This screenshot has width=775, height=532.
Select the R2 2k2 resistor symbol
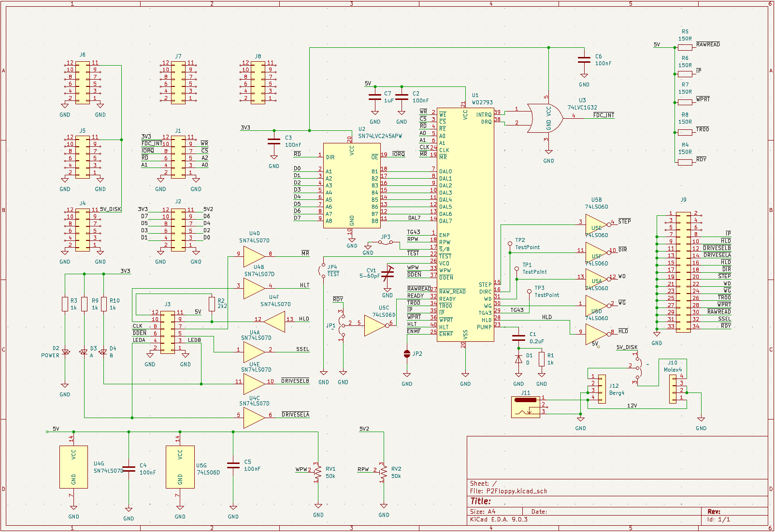(x=212, y=304)
